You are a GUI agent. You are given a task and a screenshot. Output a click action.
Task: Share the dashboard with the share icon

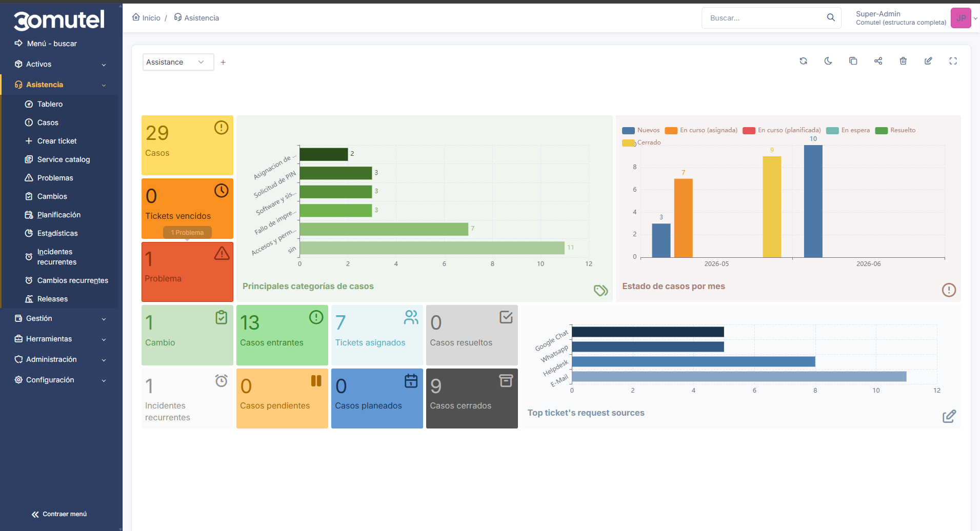pyautogui.click(x=878, y=61)
